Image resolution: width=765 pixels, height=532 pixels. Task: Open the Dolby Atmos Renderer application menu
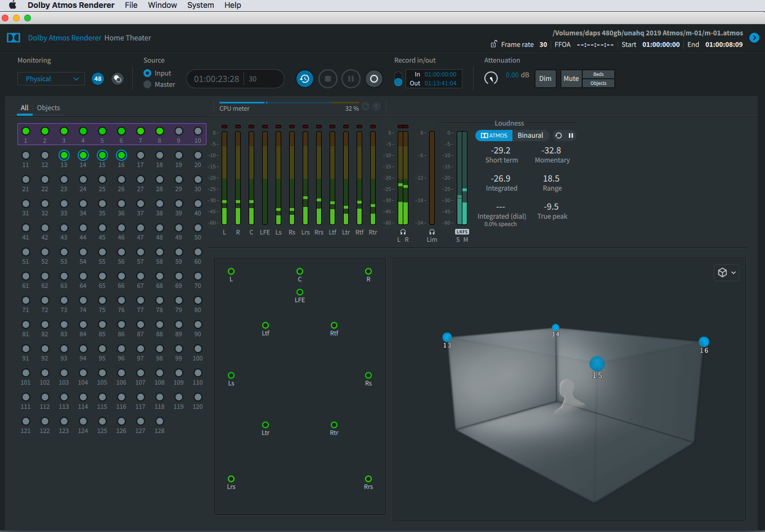click(71, 5)
